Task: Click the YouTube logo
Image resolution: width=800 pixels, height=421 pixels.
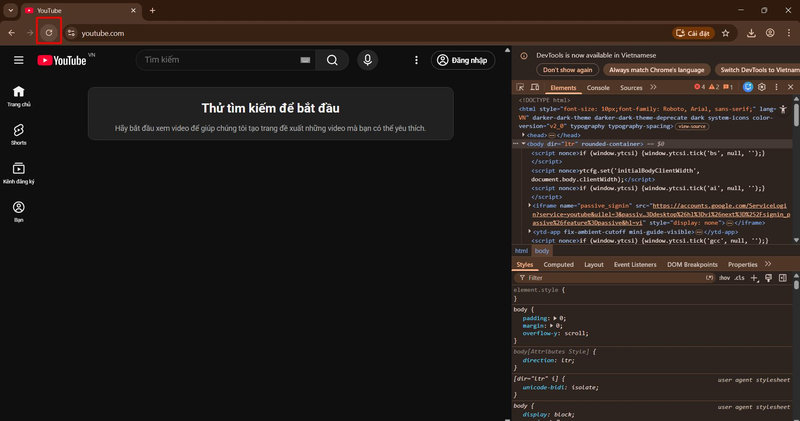Action: (62, 60)
